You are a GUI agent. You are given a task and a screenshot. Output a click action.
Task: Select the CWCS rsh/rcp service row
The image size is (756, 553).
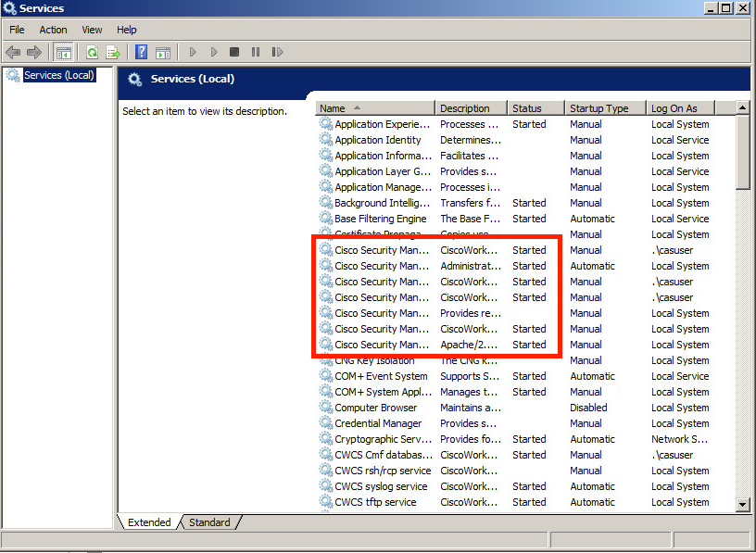click(526, 470)
